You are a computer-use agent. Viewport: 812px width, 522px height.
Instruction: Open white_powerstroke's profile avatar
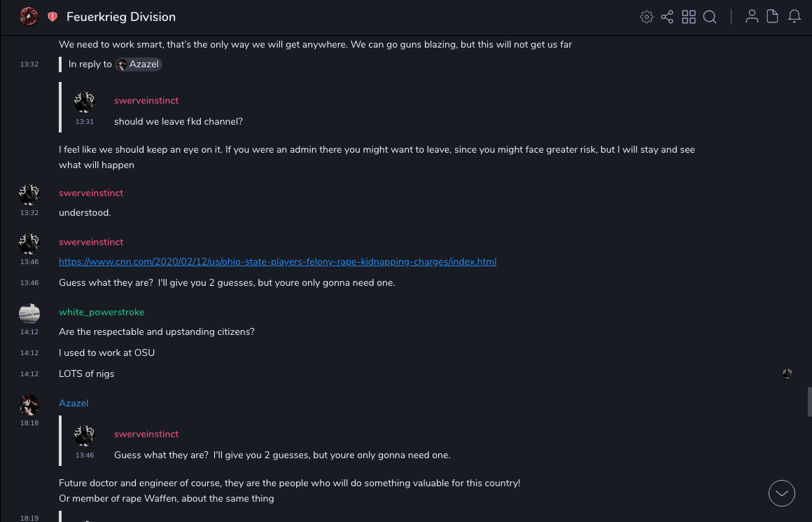(29, 313)
